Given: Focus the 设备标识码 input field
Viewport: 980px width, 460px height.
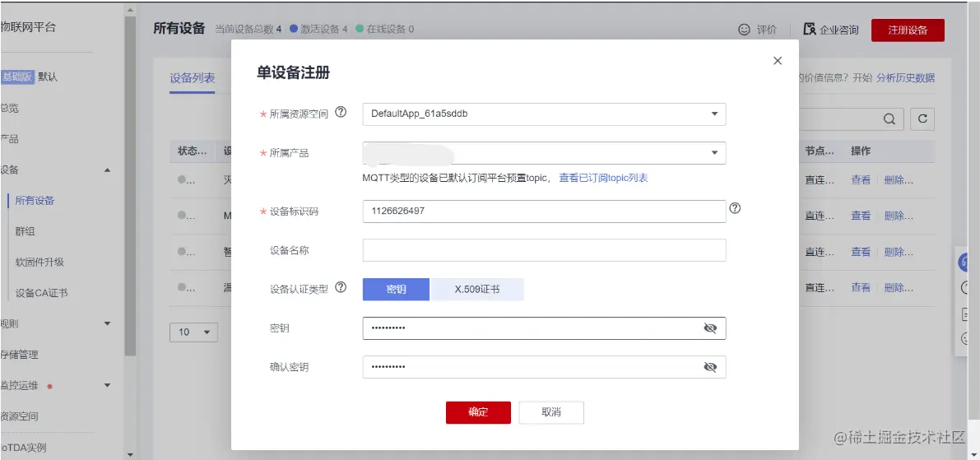Looking at the screenshot, I should pyautogui.click(x=544, y=211).
